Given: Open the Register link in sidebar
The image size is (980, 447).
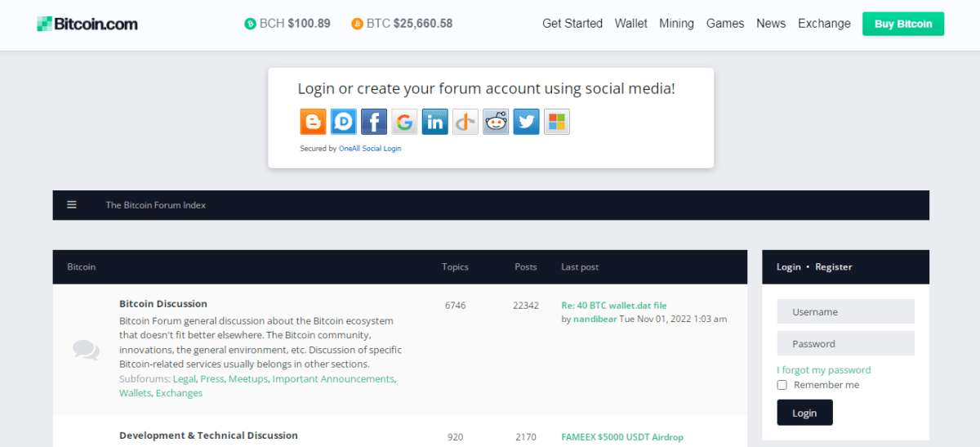Looking at the screenshot, I should [833, 267].
